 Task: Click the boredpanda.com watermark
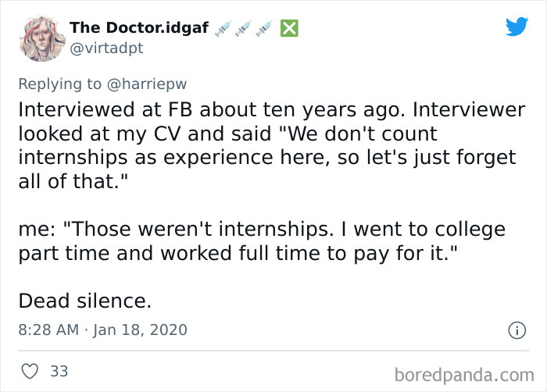click(x=465, y=372)
